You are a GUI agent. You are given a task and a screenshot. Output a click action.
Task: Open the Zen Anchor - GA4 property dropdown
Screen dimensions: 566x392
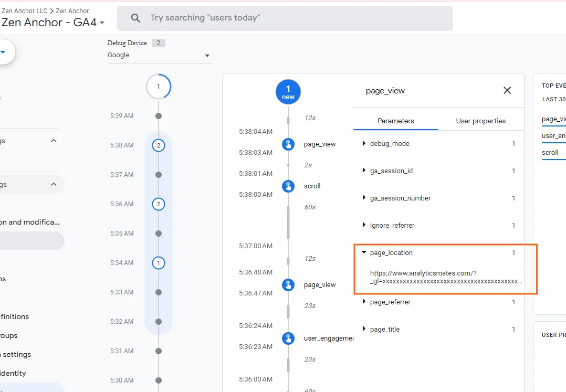pyautogui.click(x=53, y=23)
